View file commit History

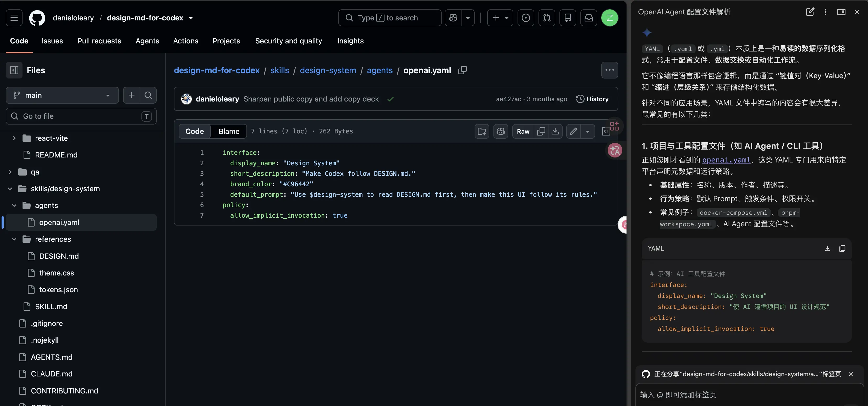pos(592,99)
